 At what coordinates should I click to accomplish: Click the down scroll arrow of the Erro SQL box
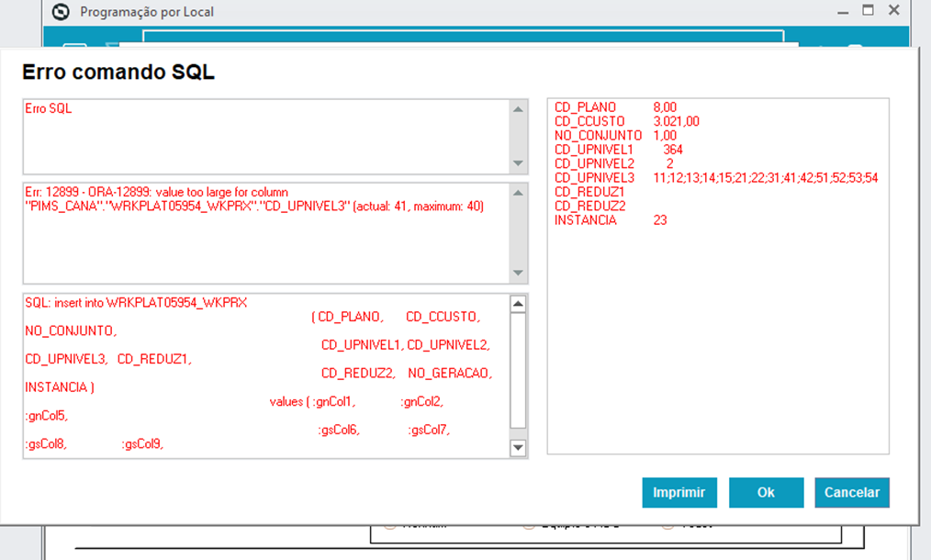pyautogui.click(x=520, y=165)
